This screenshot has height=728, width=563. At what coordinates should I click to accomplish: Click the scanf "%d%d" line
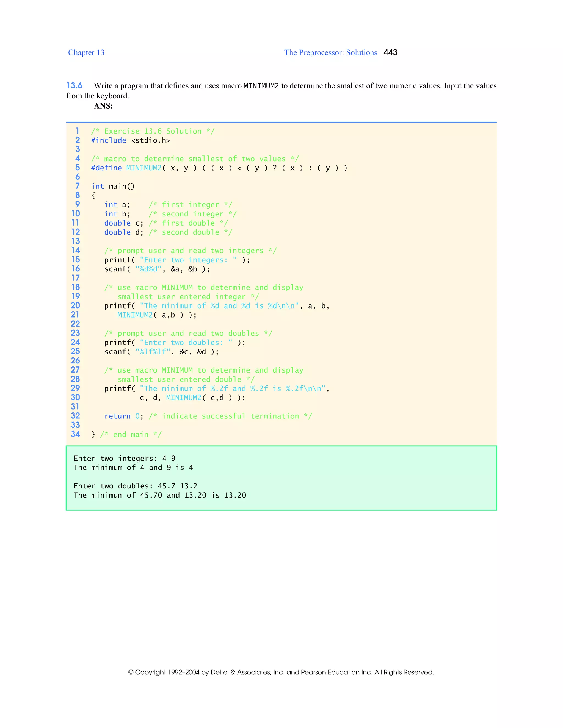(157, 269)
